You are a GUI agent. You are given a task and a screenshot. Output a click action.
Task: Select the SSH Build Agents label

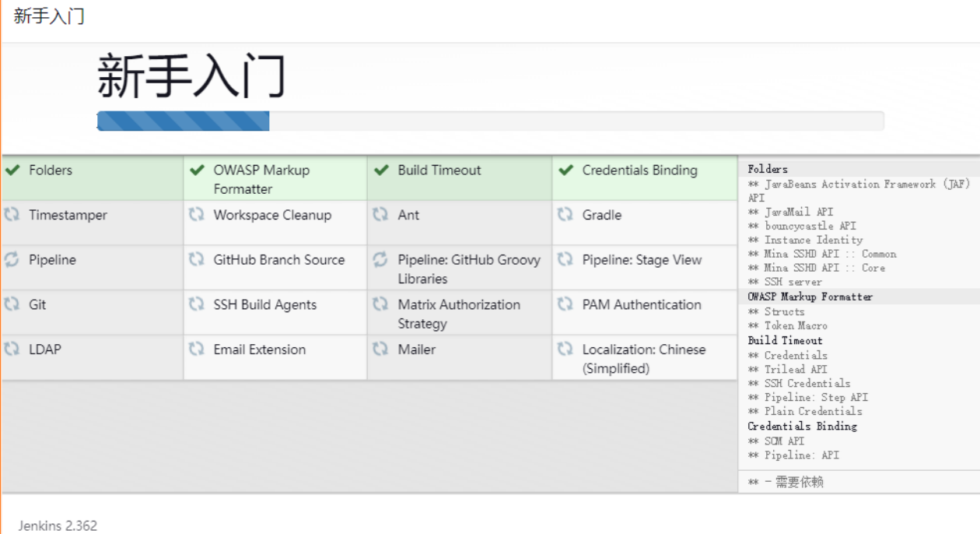265,304
